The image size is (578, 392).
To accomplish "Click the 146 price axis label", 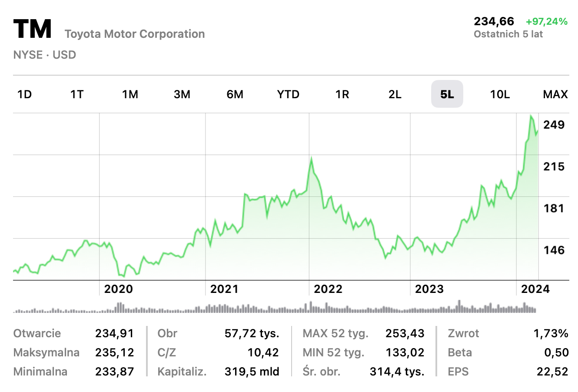I will coord(554,250).
